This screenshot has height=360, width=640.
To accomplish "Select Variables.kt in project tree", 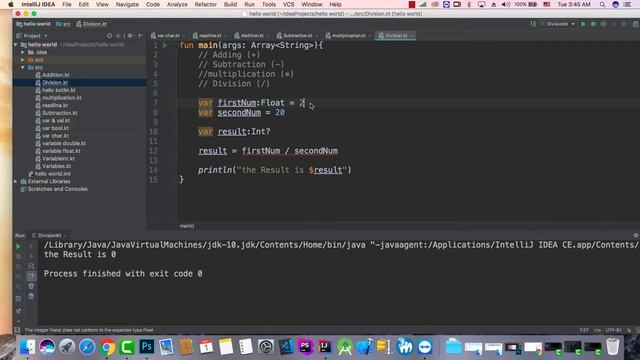I will click(x=56, y=166).
